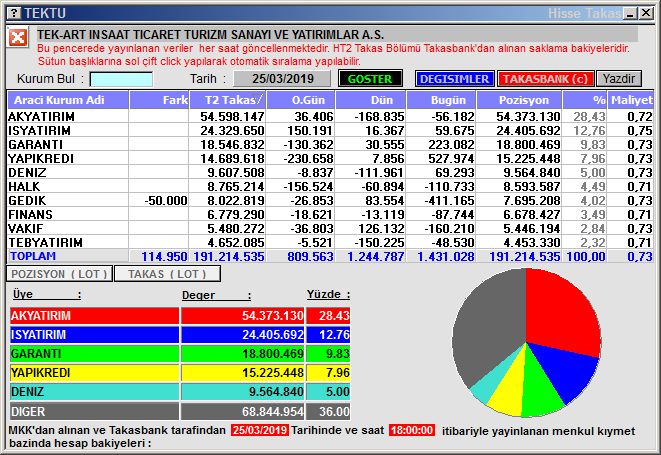The height and width of the screenshot is (455, 661).
Task: Switch to the TAKAS ( LOT ) tab
Action: pyautogui.click(x=167, y=273)
